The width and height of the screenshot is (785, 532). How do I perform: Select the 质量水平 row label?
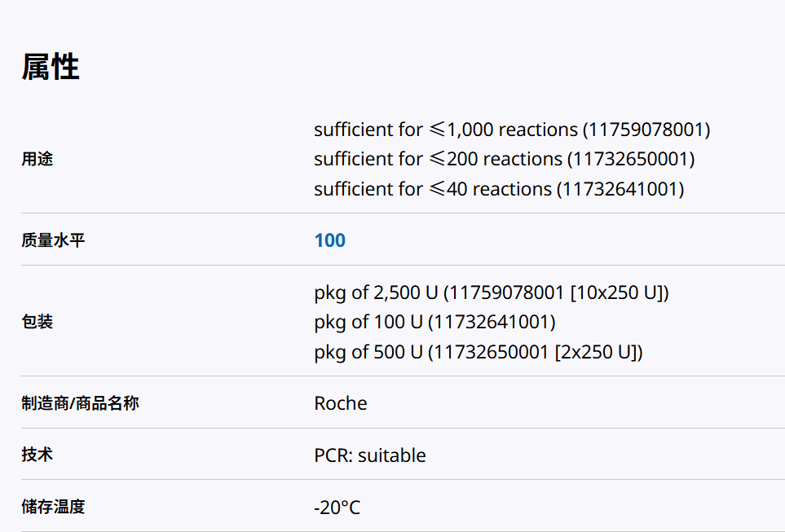[x=53, y=240]
